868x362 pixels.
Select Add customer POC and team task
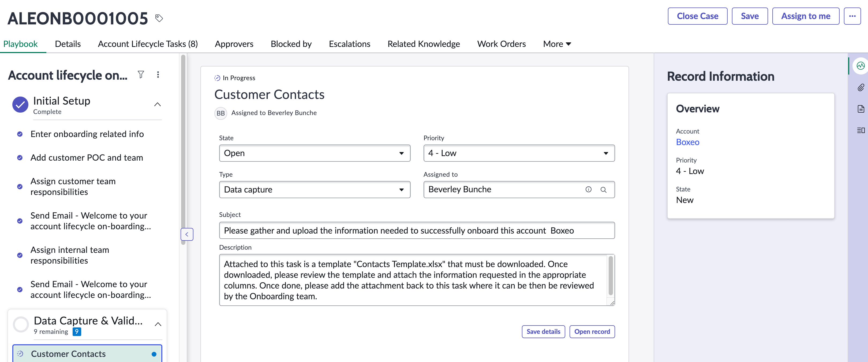[87, 158]
